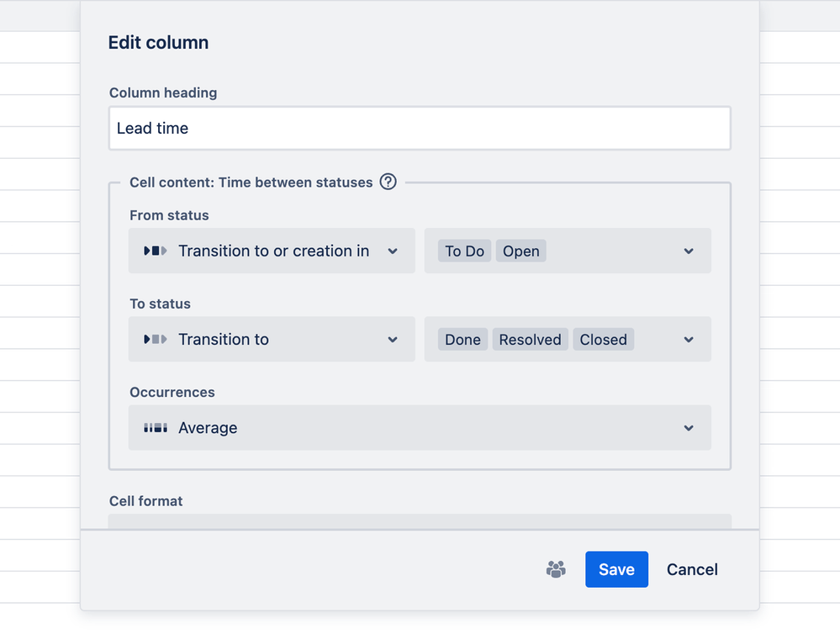Click the Cell format field below
Image resolution: width=840 pixels, height=634 pixels.
(x=420, y=521)
